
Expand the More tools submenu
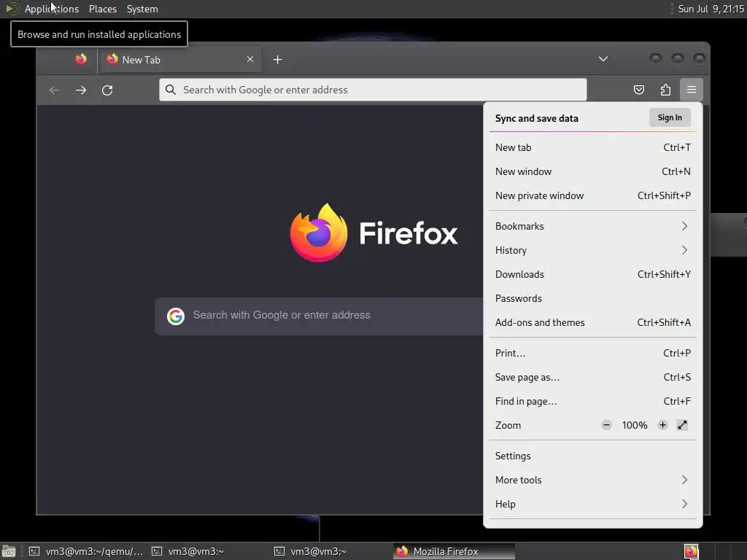592,480
